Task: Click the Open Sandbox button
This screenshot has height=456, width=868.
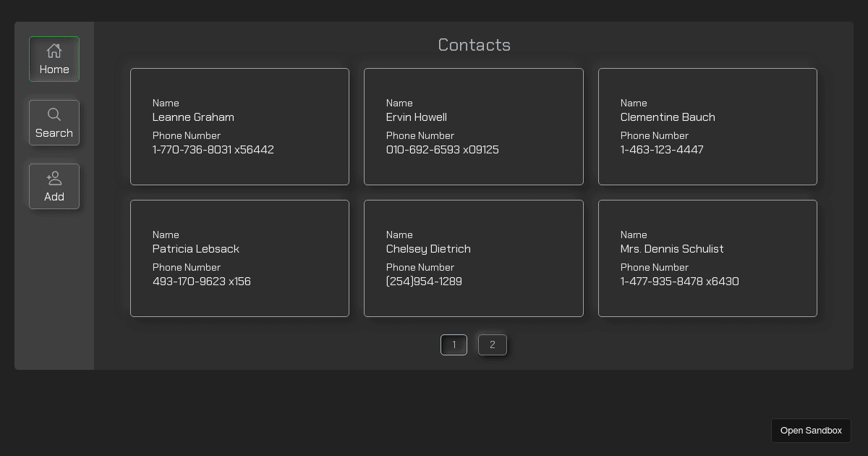Action: (x=811, y=431)
